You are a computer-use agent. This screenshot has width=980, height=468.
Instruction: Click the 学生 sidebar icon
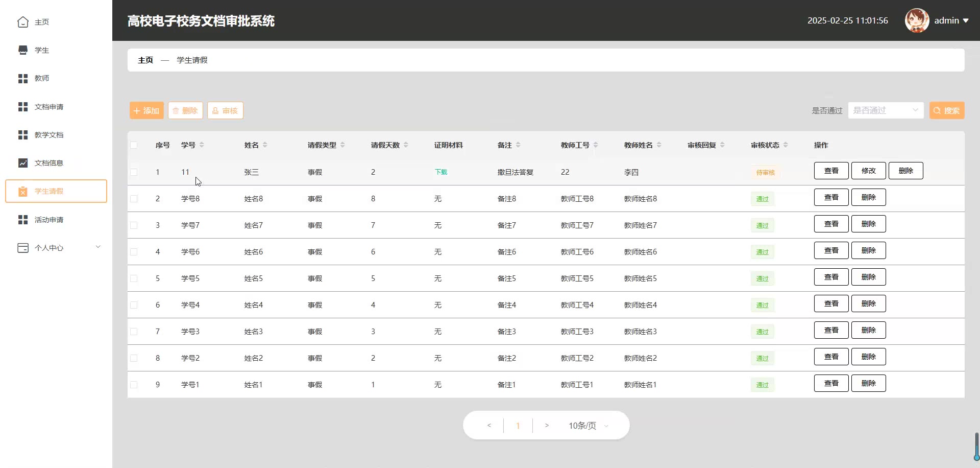pyautogui.click(x=23, y=50)
